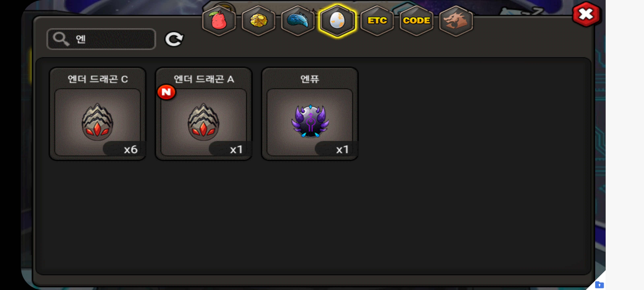Close the inventory with red X

click(x=586, y=14)
